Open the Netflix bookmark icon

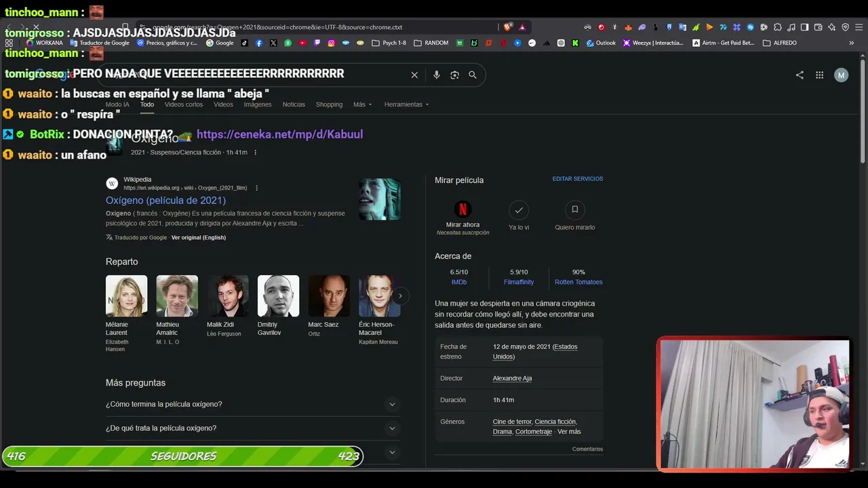coord(502,43)
